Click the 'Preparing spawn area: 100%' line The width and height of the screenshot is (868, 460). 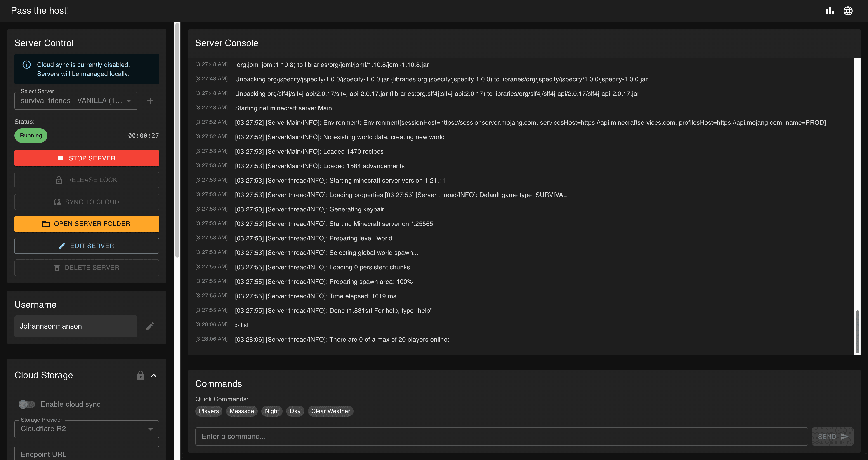tap(324, 282)
